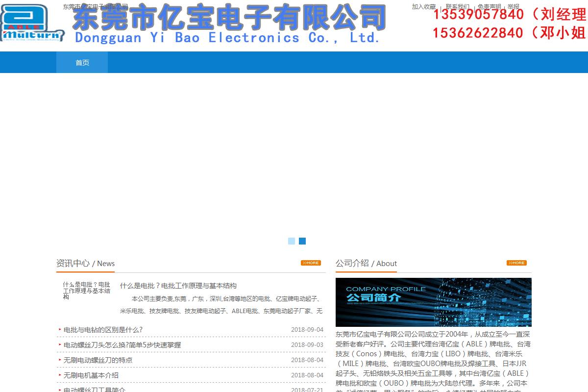
Task: Click phone number 15362622840
Action: pyautogui.click(x=478, y=33)
